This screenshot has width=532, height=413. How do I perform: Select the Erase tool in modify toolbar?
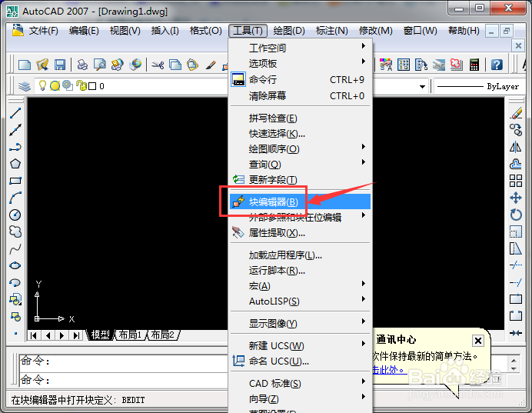[516, 113]
